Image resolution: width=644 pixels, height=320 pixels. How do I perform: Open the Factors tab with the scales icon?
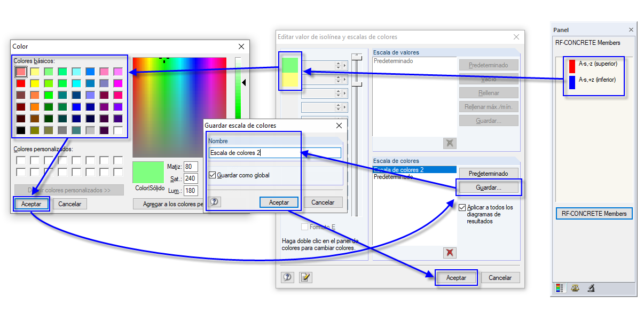tap(575, 288)
